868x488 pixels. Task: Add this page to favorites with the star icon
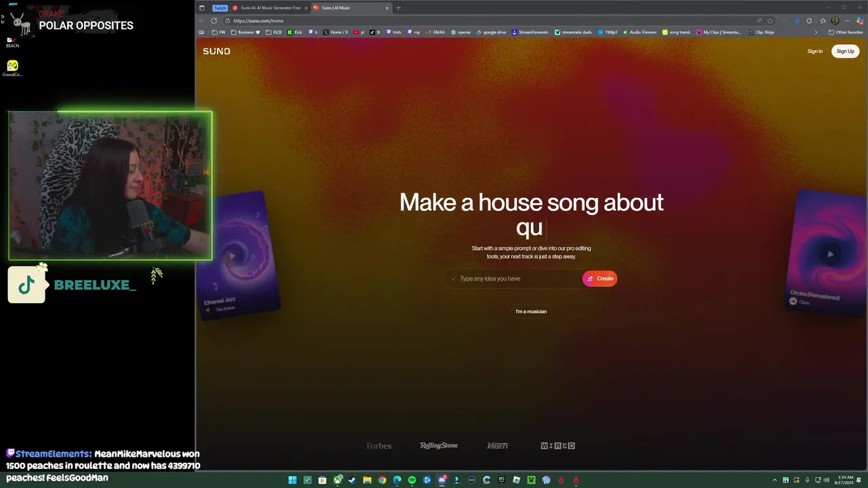[x=770, y=21]
